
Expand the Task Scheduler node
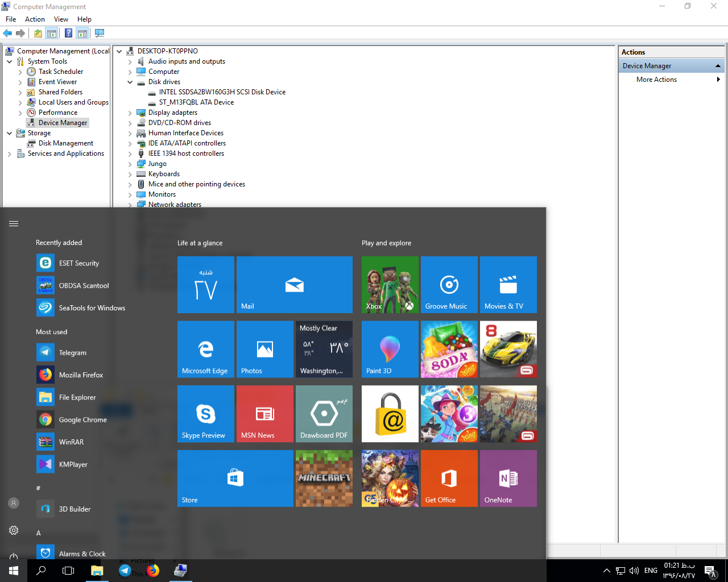20,72
